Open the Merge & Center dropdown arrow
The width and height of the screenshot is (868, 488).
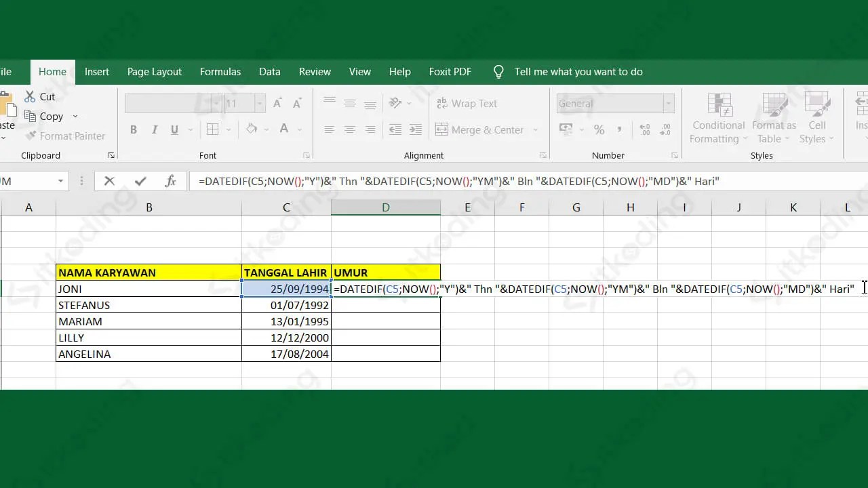536,129
